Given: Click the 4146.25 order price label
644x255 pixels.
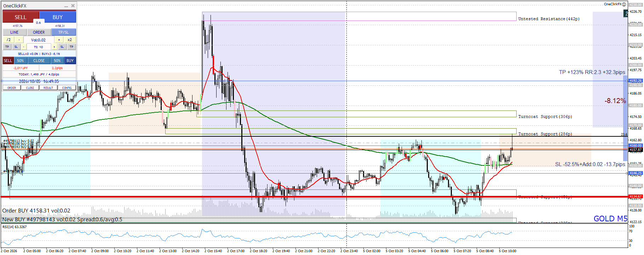Looking at the screenshot, I should pyautogui.click(x=636, y=173).
